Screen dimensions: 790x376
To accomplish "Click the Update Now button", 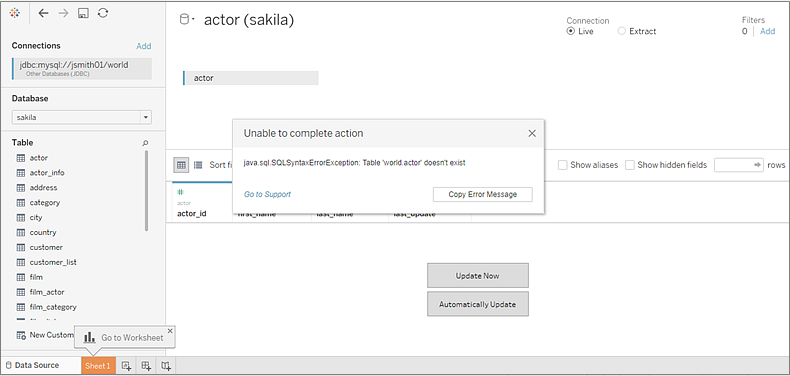I will [x=478, y=276].
